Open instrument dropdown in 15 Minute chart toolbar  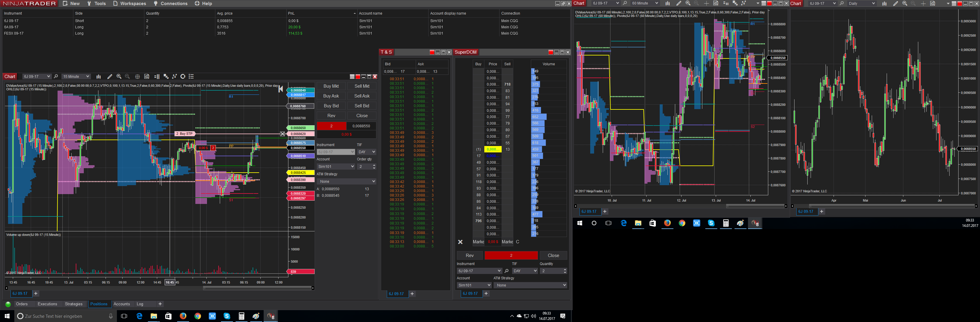click(36, 76)
